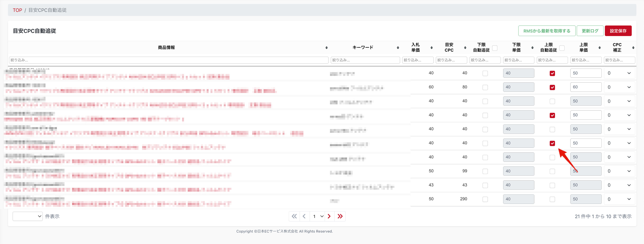Viewport: 644px width, 244px height.
Task: Jump to the last page of results
Action: 340,216
